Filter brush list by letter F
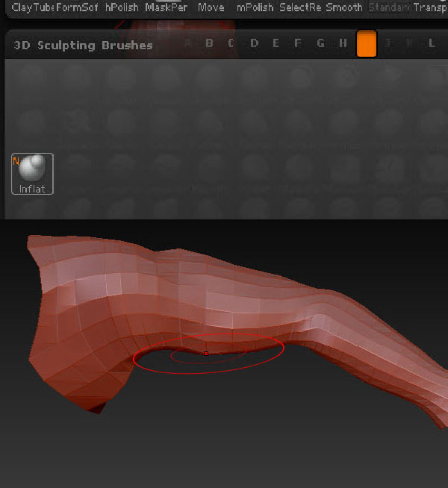Screen dimensions: 448x488 click(298, 44)
